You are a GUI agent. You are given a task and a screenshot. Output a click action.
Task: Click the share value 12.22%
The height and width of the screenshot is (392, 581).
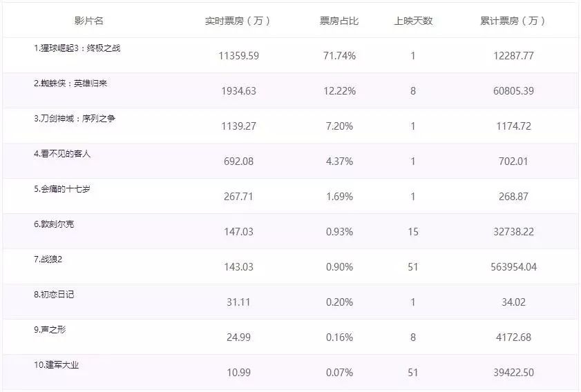[x=339, y=91]
